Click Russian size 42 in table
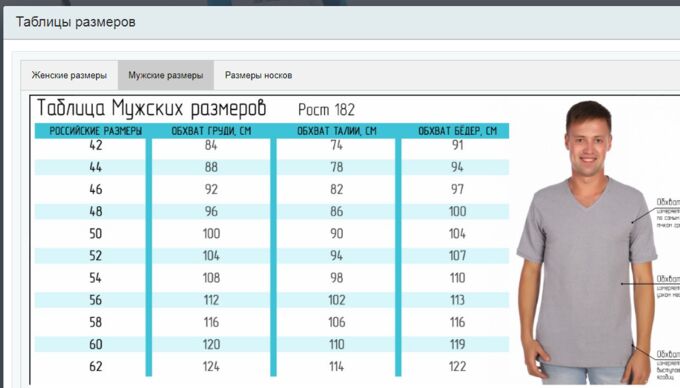This screenshot has width=680, height=388. [96, 145]
